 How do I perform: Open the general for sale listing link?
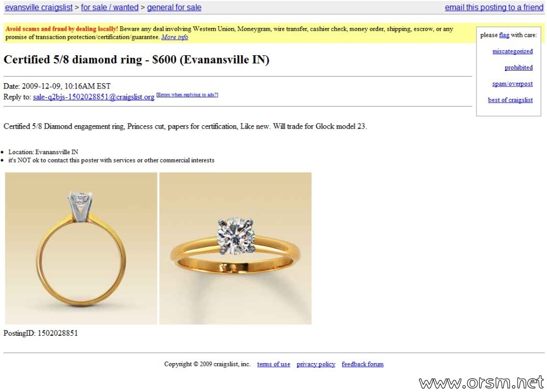click(x=174, y=7)
